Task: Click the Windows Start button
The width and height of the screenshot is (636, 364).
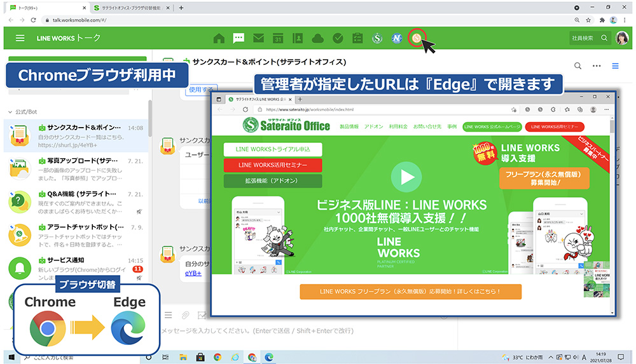Action: (x=11, y=357)
